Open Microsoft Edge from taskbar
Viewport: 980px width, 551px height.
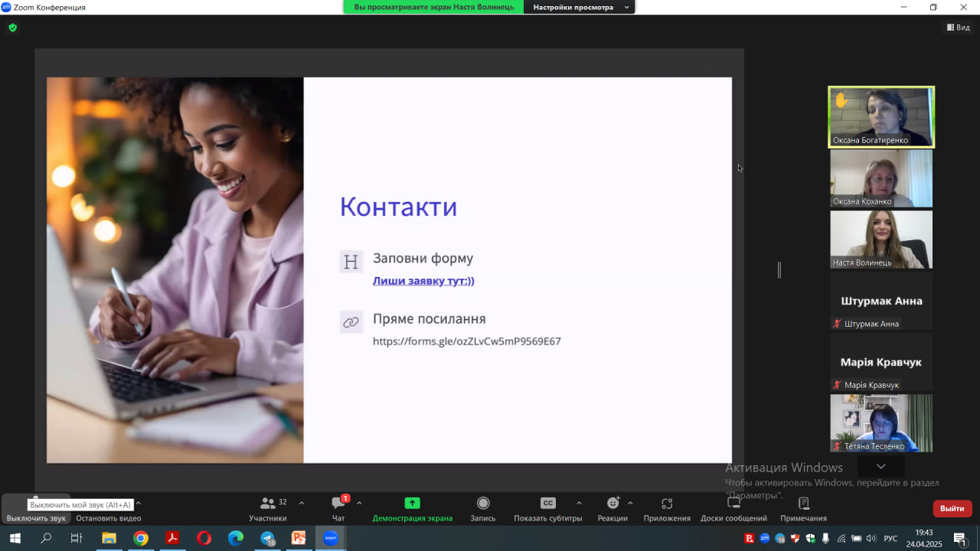[x=235, y=538]
